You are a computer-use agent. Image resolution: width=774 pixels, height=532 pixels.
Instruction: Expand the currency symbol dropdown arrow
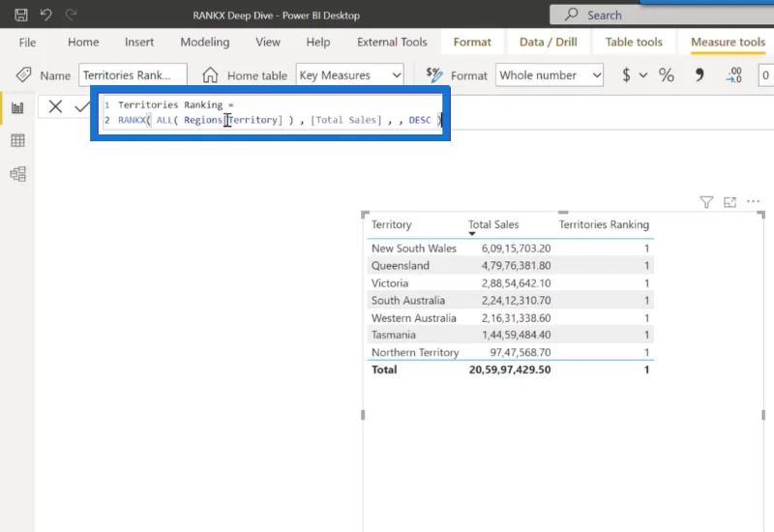[642, 75]
